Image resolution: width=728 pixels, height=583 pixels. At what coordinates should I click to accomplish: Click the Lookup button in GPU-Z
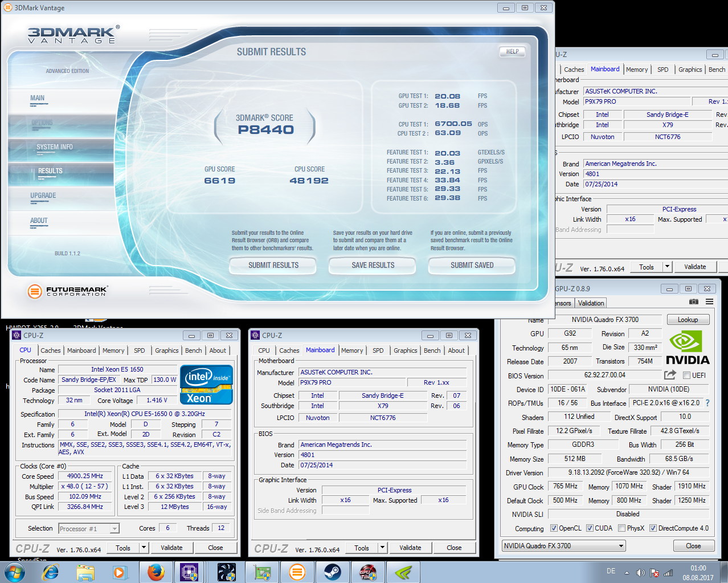[x=688, y=320]
